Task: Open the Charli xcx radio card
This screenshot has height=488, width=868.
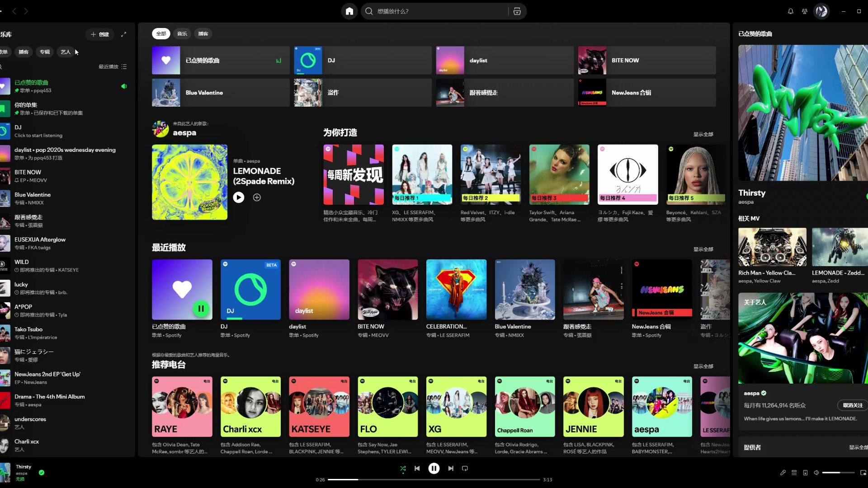Action: click(x=250, y=407)
